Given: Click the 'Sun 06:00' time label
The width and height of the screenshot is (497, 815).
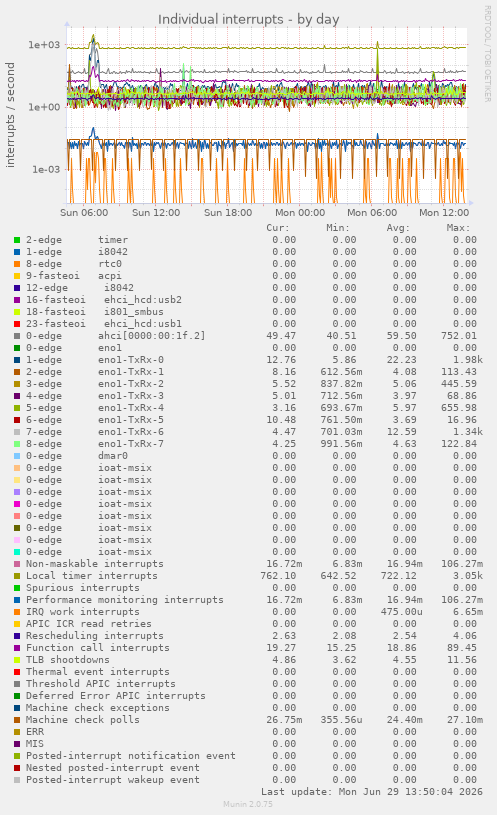Looking at the screenshot, I should (84, 213).
